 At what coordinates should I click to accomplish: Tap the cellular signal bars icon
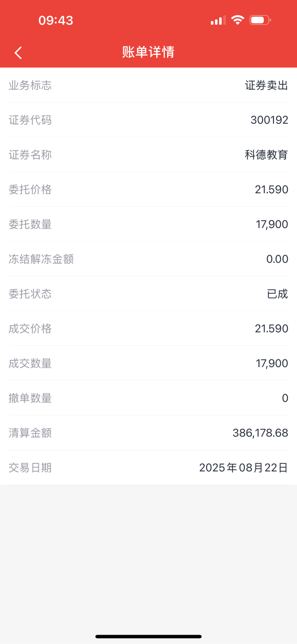pyautogui.click(x=218, y=20)
